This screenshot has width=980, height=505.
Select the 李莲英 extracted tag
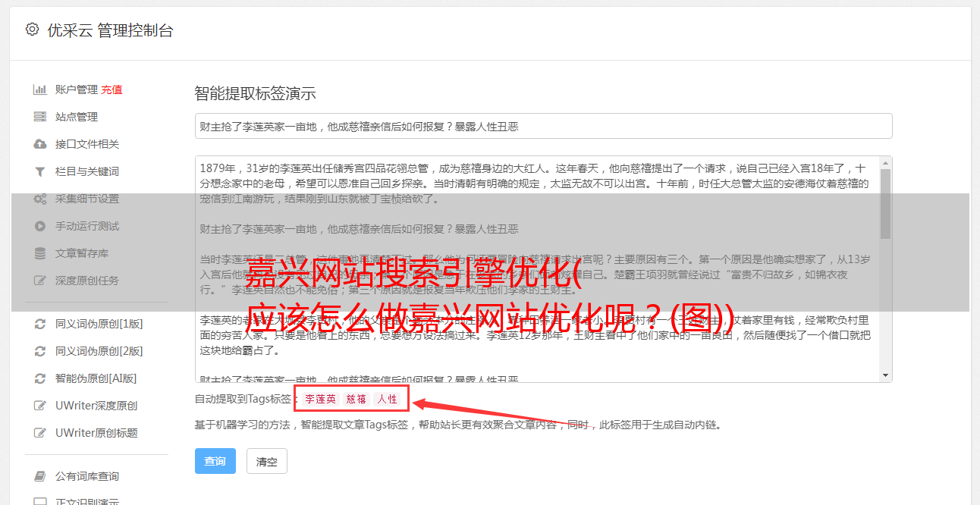pos(320,399)
